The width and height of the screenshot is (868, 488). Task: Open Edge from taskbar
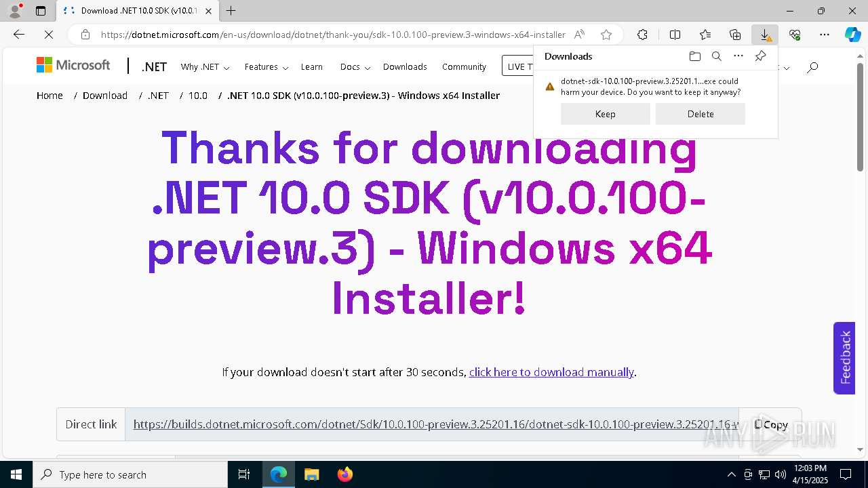(x=279, y=474)
